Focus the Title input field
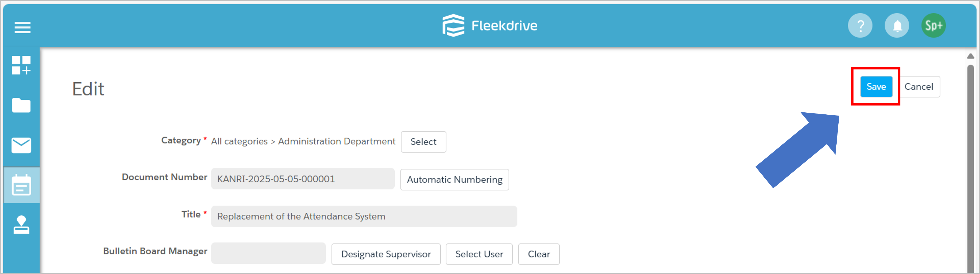980x274 pixels. click(x=364, y=216)
